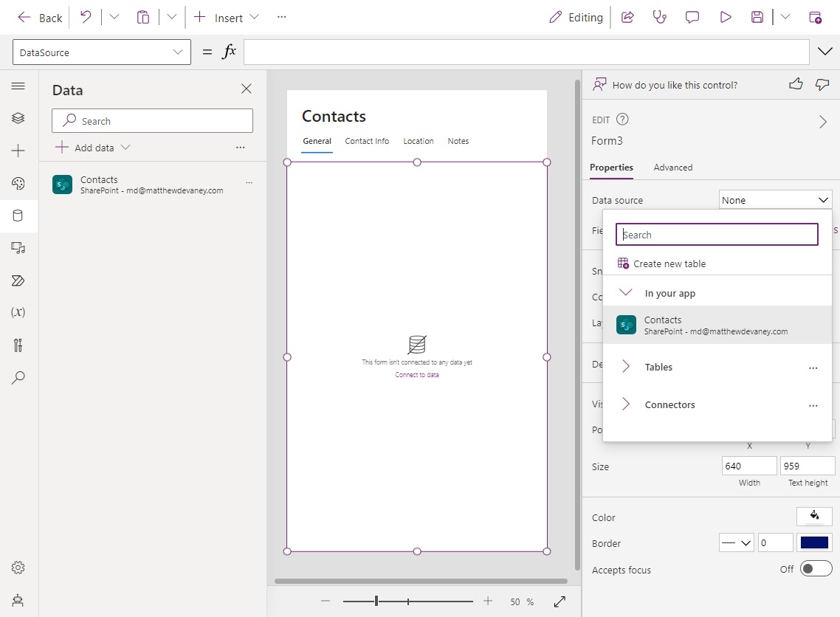The image size is (840, 617).
Task: Collapse the In your app section
Action: tap(626, 292)
